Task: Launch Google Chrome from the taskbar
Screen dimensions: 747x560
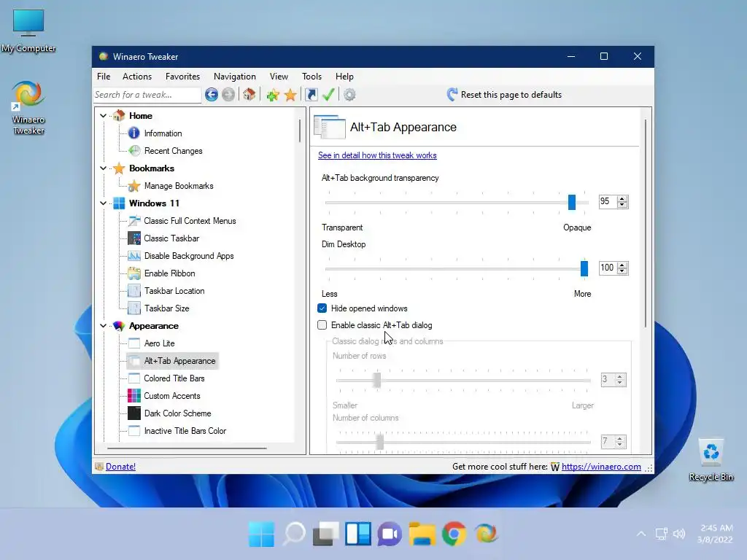Action: coord(454,534)
